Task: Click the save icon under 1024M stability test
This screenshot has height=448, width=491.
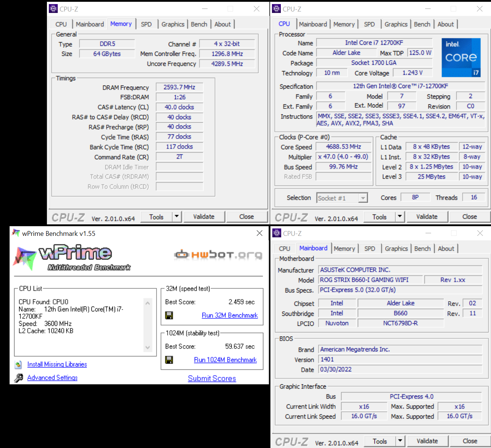Action: point(169,360)
